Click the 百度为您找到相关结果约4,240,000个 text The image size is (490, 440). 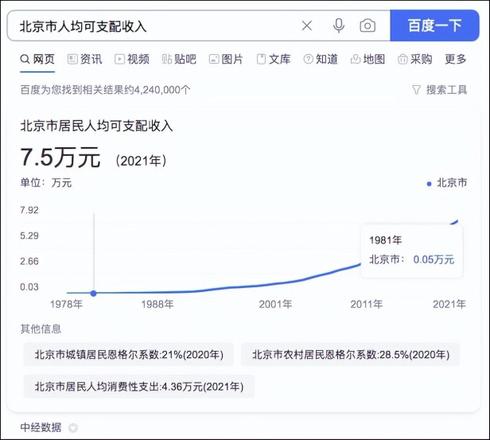105,90
